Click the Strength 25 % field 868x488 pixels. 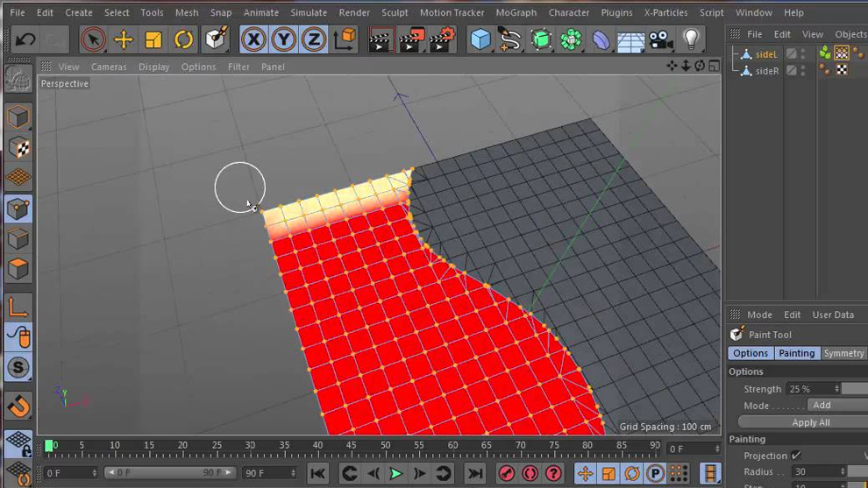[x=808, y=389]
